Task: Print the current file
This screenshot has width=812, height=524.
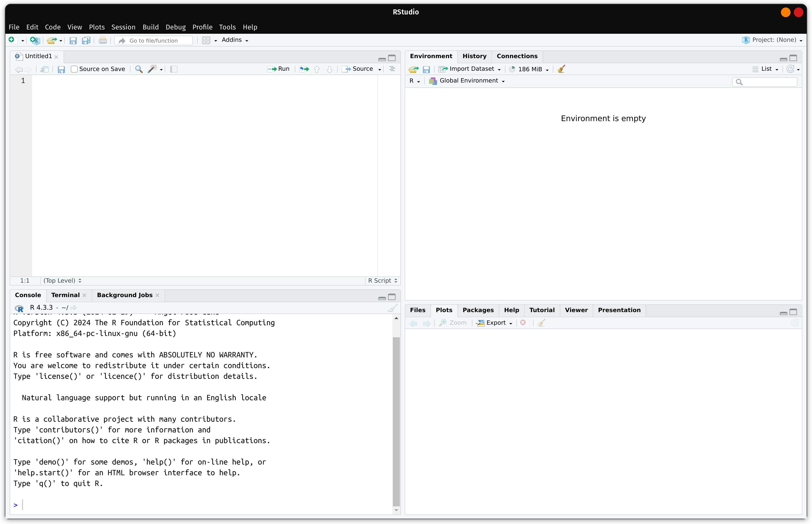Action: (x=103, y=40)
